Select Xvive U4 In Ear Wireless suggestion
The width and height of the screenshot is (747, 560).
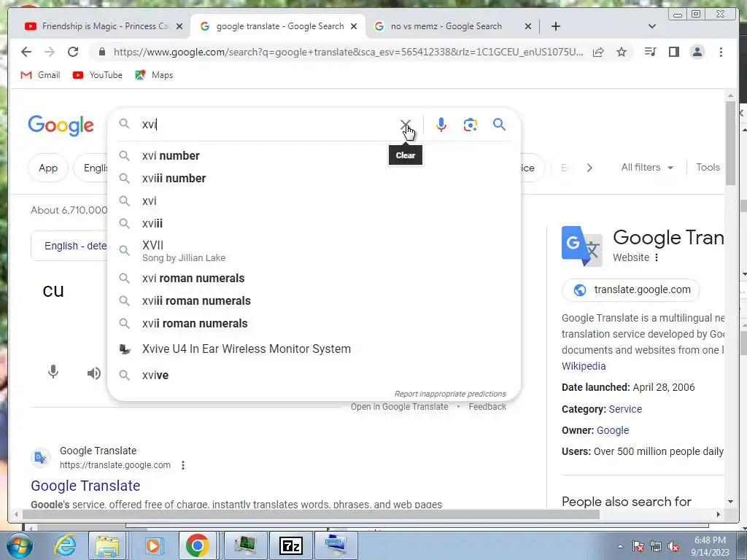coord(314,349)
